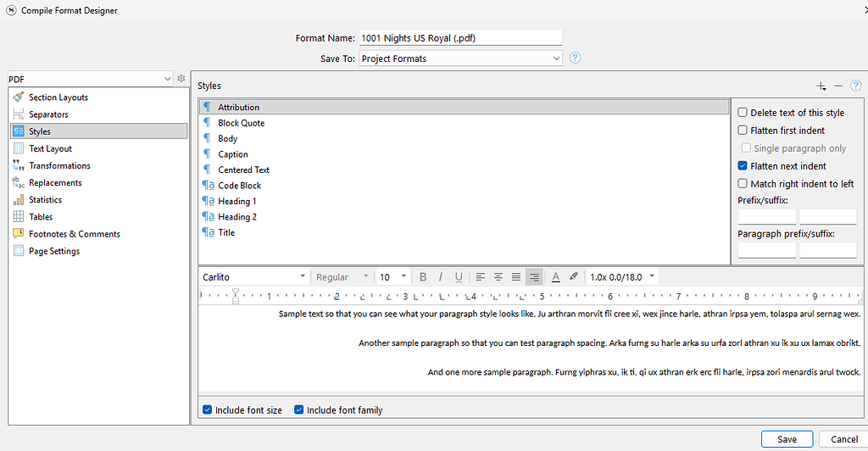Toggle bold formatting
This screenshot has height=451, width=868.
click(x=423, y=276)
